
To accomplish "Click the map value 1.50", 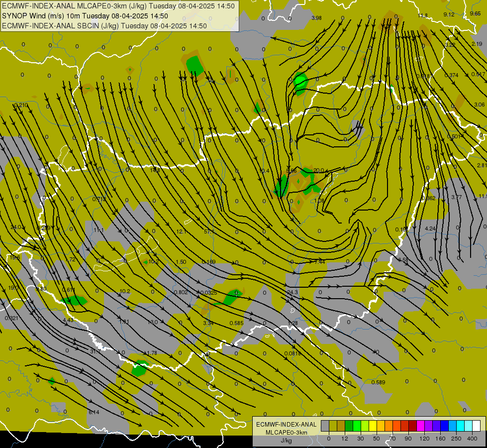I will point(181,262).
